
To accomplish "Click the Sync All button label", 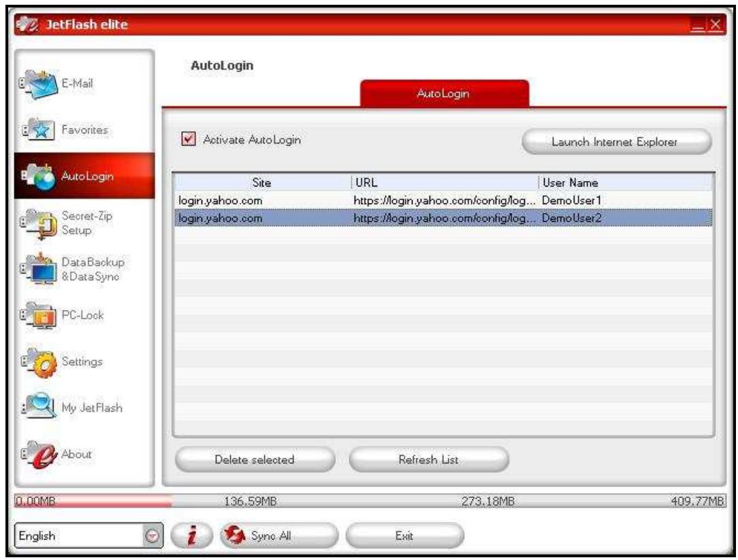I will [x=271, y=536].
